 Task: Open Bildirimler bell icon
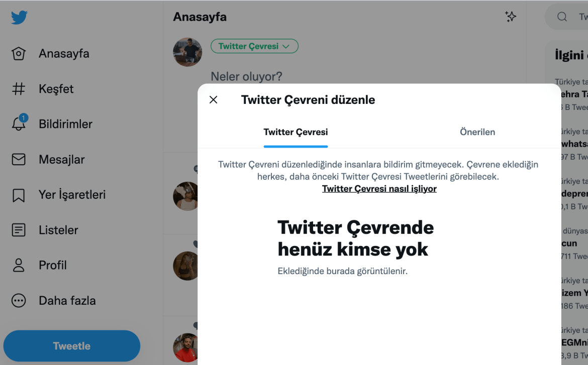(19, 124)
